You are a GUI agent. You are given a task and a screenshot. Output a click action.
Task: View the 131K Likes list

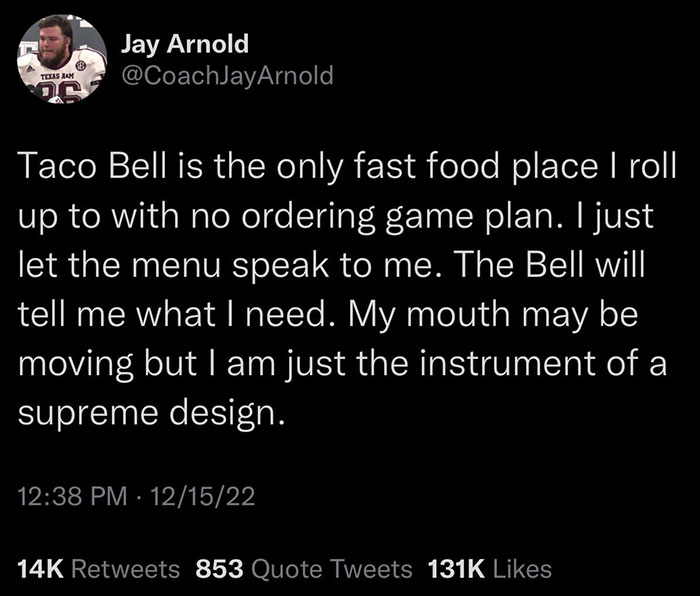[489, 570]
